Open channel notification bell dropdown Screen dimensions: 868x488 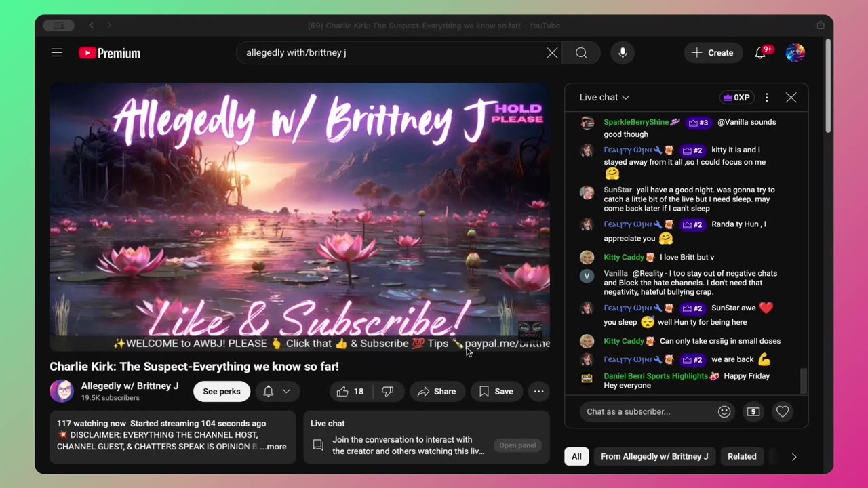277,392
